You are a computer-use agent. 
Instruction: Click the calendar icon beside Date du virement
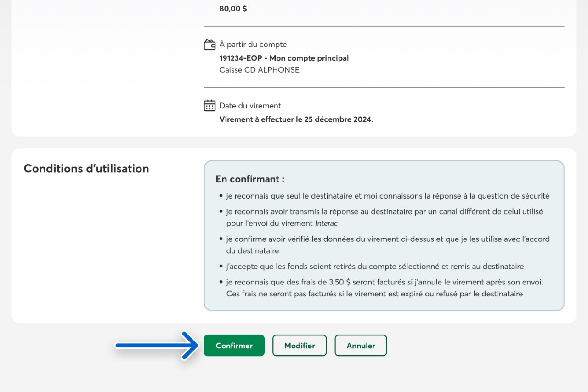pyautogui.click(x=209, y=106)
